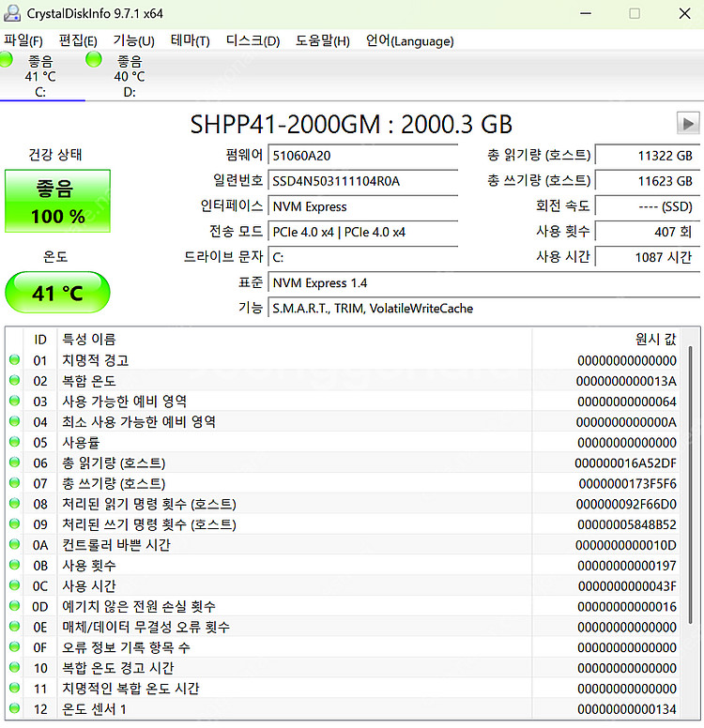The width and height of the screenshot is (704, 728).
Task: Select row 01 치명적 경고
Action: click(x=343, y=360)
